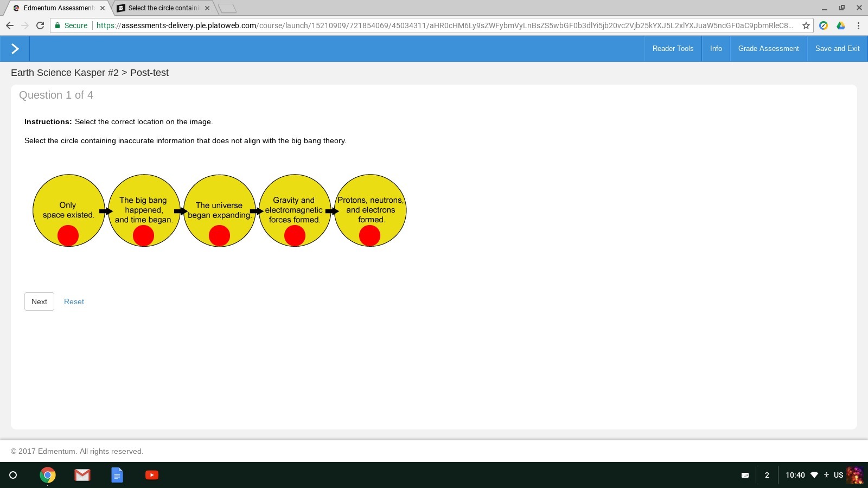Maximize or restore the browser window
Screen dimensions: 868x488
841,8
